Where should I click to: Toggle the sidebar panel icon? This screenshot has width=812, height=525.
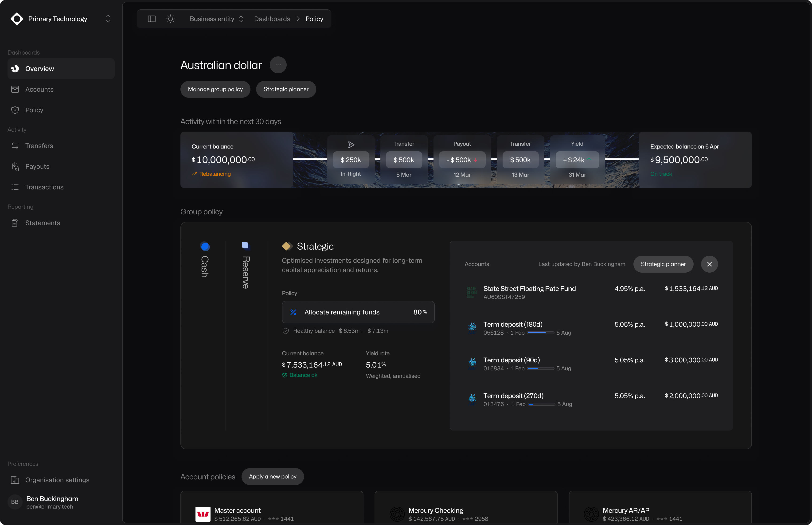point(152,19)
